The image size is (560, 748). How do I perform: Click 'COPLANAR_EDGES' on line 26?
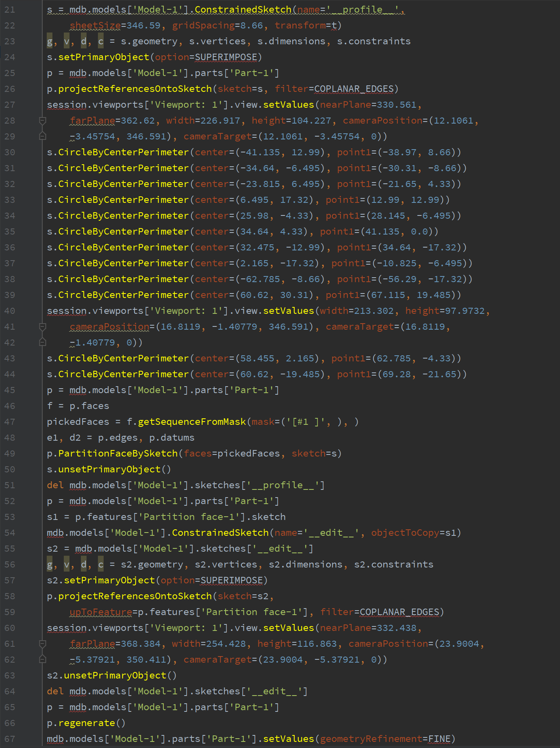pyautogui.click(x=354, y=89)
